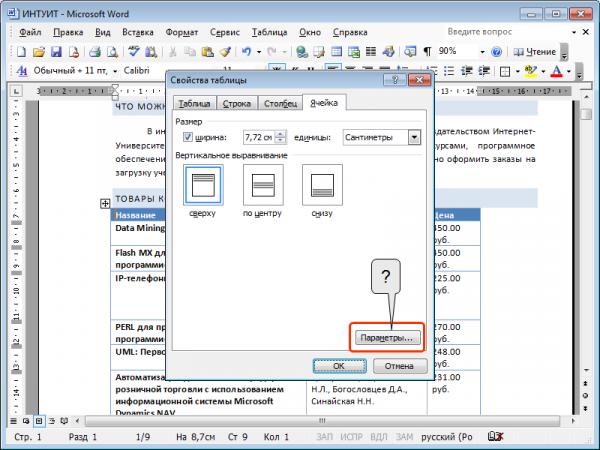Click the Font Color A swatch
The height and width of the screenshot is (450, 600).
pos(557,72)
